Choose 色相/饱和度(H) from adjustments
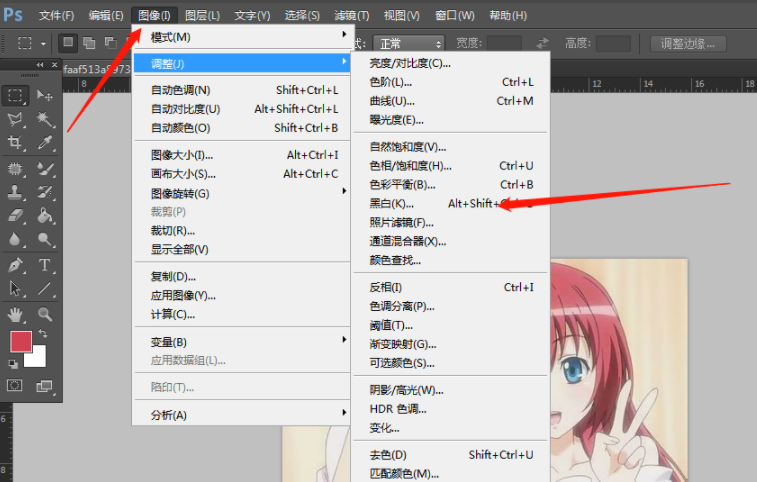Screen dimensions: 757x482 click(x=411, y=166)
